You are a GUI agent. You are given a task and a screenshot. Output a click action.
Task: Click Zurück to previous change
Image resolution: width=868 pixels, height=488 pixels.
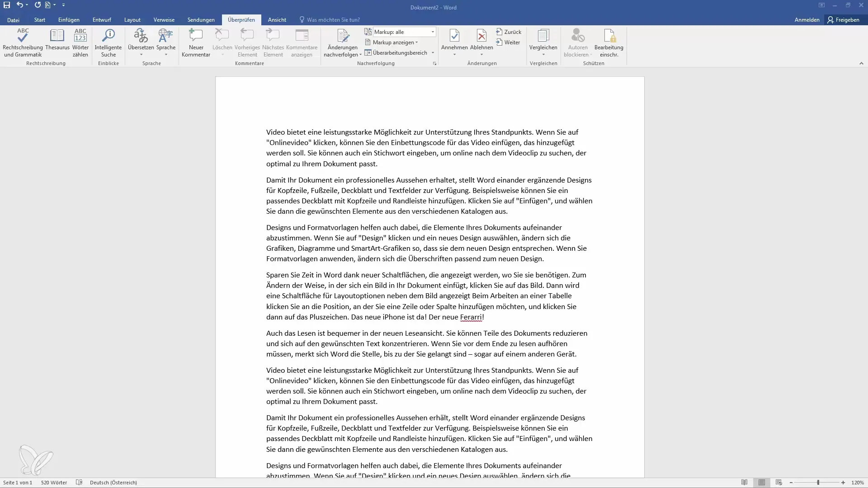click(509, 32)
